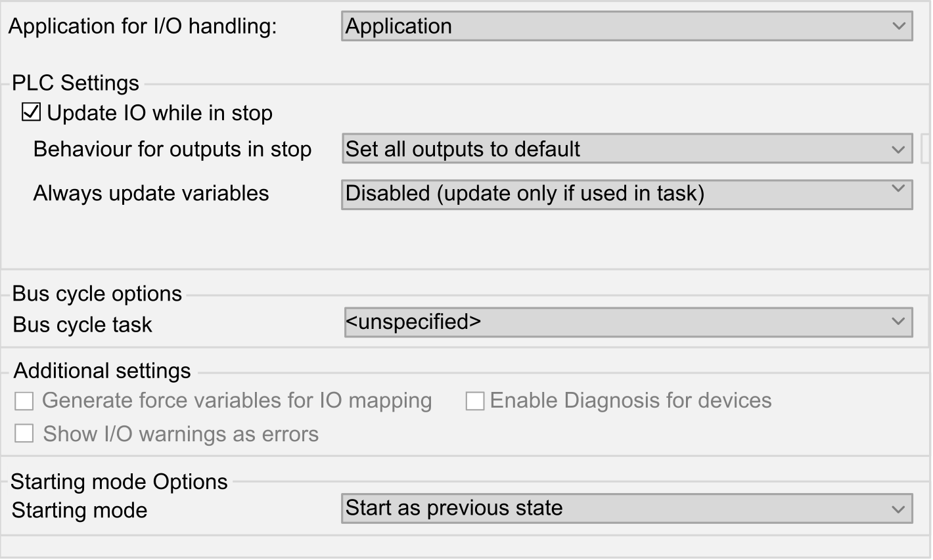The image size is (933, 560).
Task: Click the chevron arrow of Starting mode dropdown
Action: point(898,509)
